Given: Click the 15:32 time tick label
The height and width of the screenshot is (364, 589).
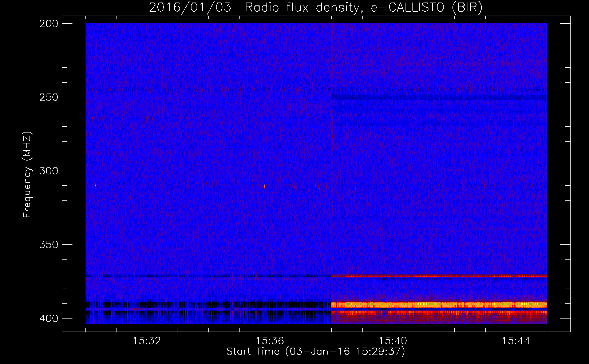Looking at the screenshot, I should click(x=147, y=341).
